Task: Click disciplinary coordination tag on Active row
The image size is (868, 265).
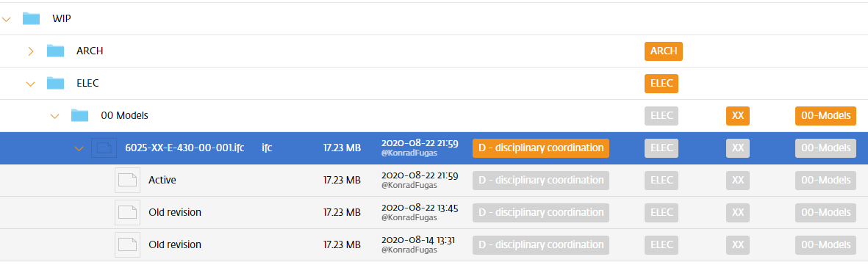Action: click(540, 180)
